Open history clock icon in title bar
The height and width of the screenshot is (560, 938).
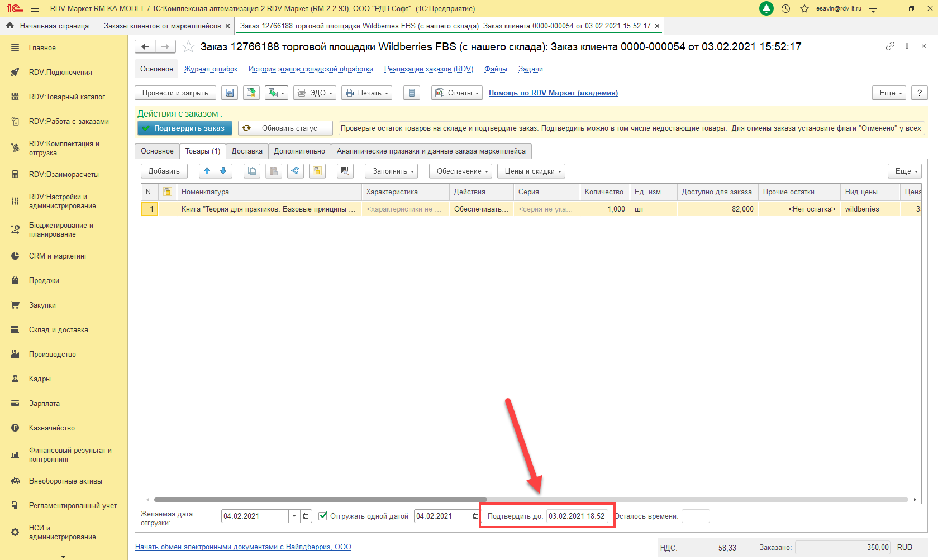[785, 9]
